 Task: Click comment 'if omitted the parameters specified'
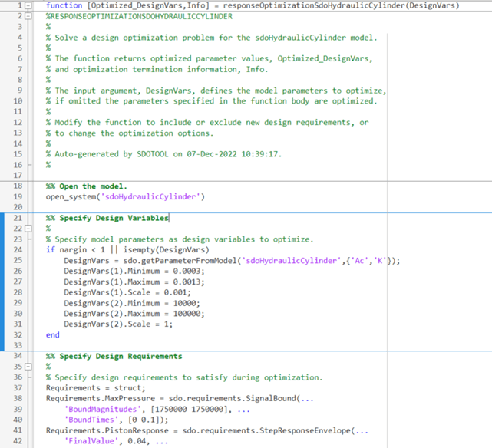click(x=212, y=101)
